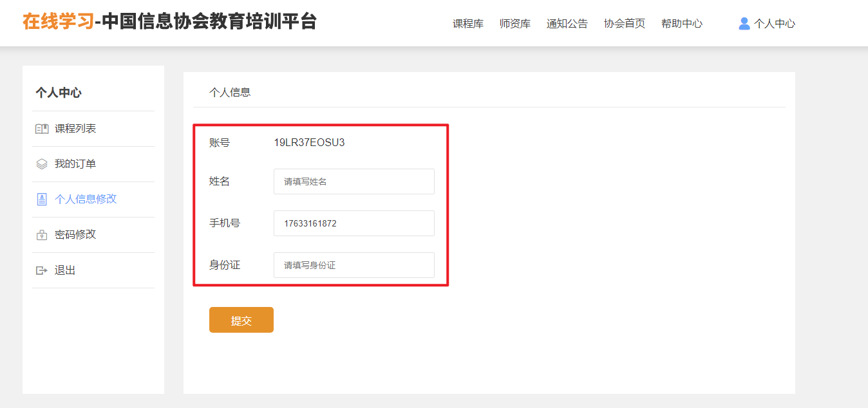Open the 课程库 menu item
This screenshot has width=868, height=408.
tap(468, 24)
